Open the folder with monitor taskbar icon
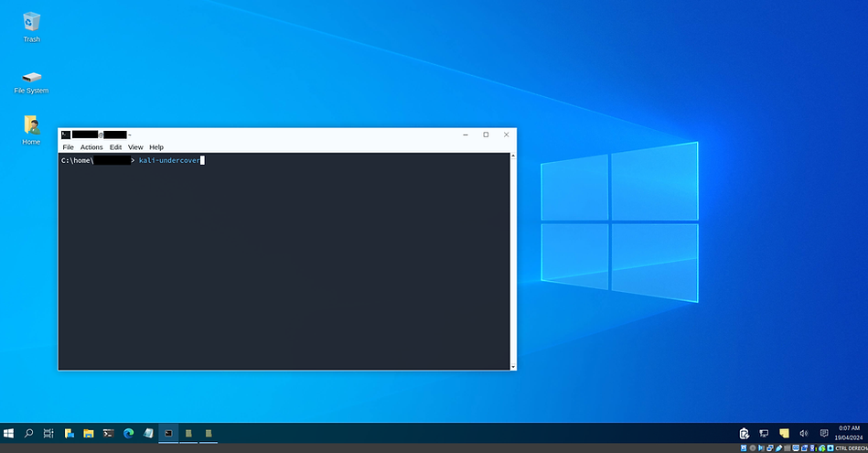868x453 pixels. 69,433
